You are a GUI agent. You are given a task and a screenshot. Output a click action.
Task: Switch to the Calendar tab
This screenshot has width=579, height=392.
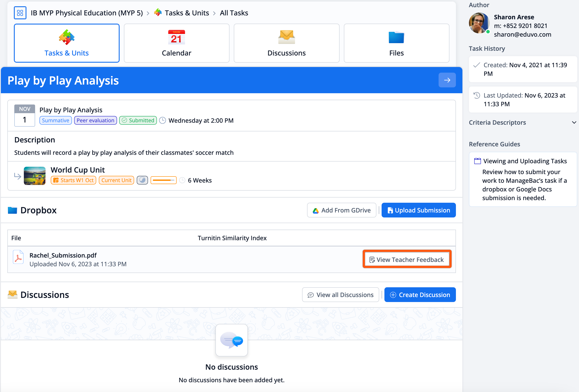pyautogui.click(x=176, y=43)
